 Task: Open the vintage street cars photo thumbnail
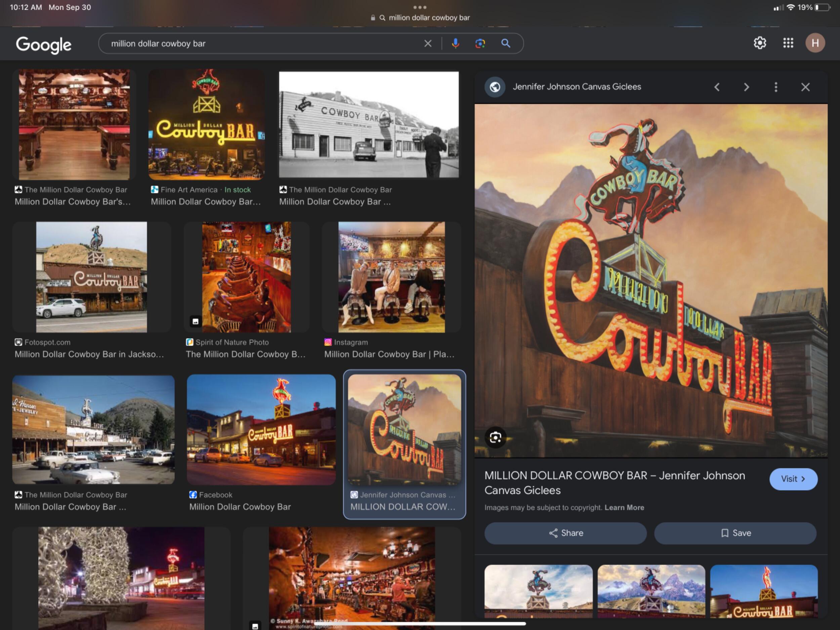point(93,429)
